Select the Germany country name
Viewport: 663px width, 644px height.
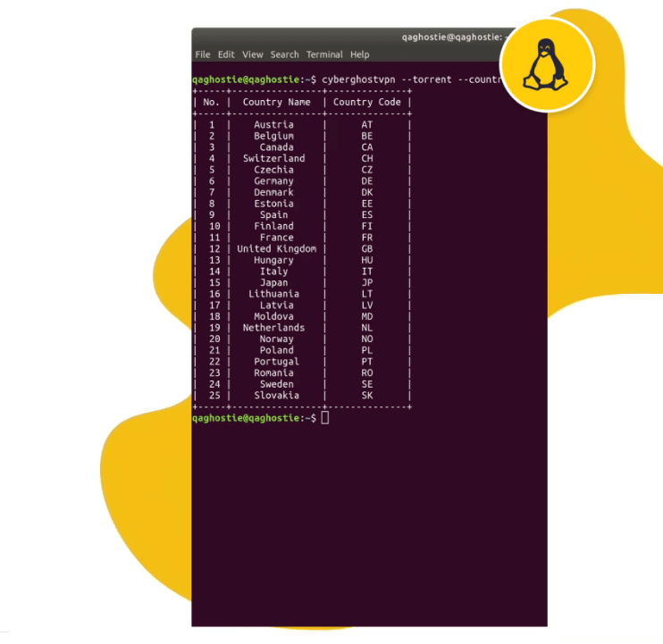click(x=273, y=181)
